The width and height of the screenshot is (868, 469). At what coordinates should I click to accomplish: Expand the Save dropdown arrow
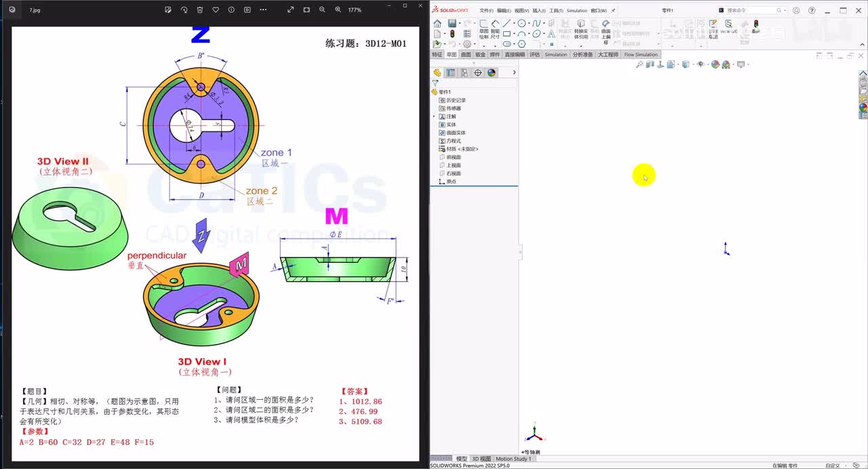(459, 24)
